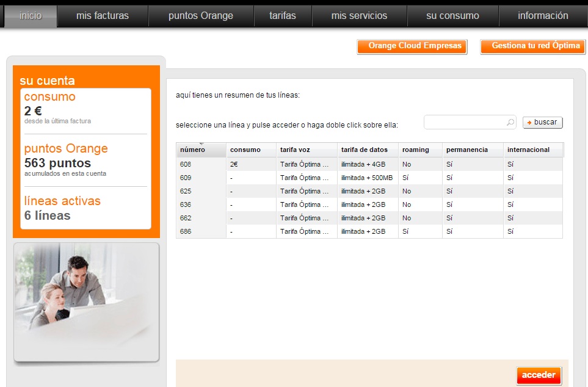Click 'Tarifa Óptima ...' in the 686 row
The height and width of the screenshot is (387, 588).
tap(305, 232)
